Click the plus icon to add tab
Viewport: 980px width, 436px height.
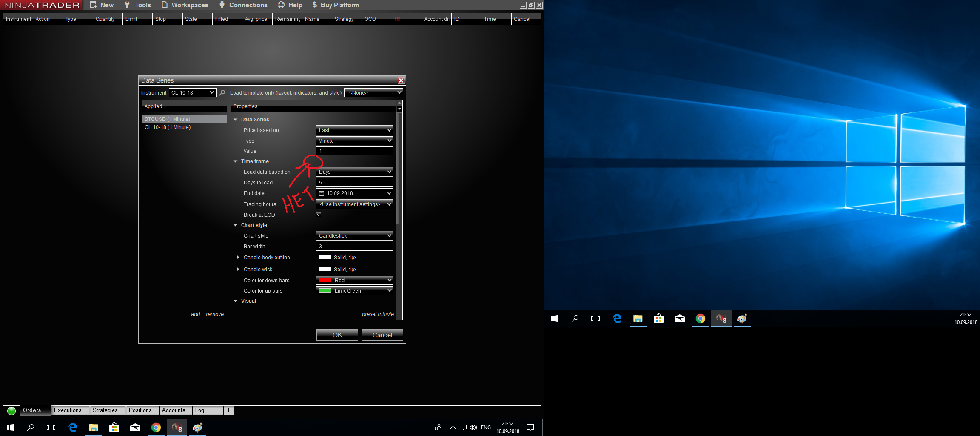click(228, 410)
